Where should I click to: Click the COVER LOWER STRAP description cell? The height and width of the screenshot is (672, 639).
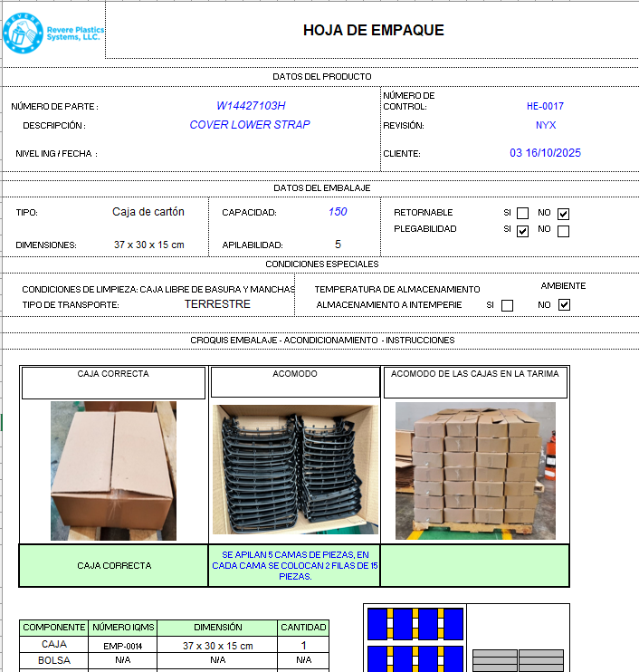tap(250, 125)
